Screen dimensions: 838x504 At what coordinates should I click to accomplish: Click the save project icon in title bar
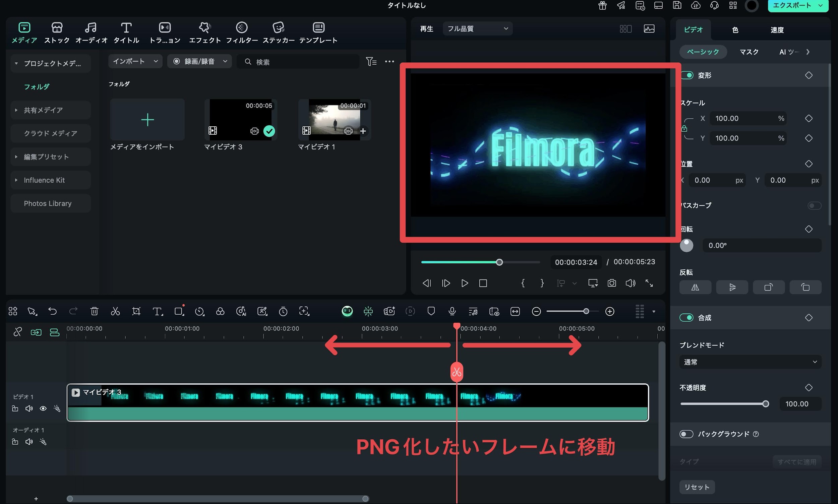[677, 5]
